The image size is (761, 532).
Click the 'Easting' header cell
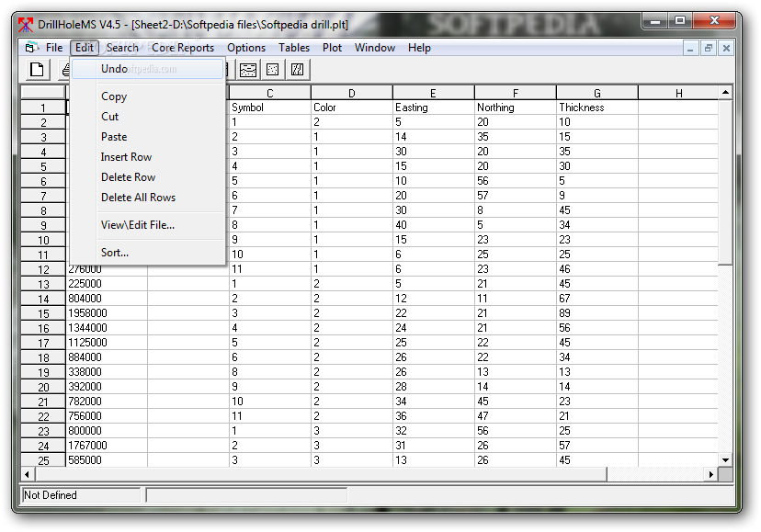(x=434, y=108)
